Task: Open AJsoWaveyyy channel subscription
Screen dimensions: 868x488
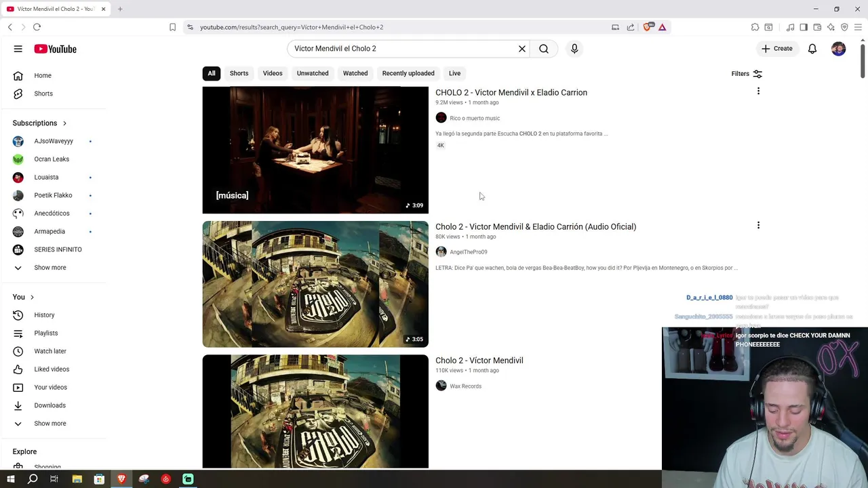Action: pos(53,141)
